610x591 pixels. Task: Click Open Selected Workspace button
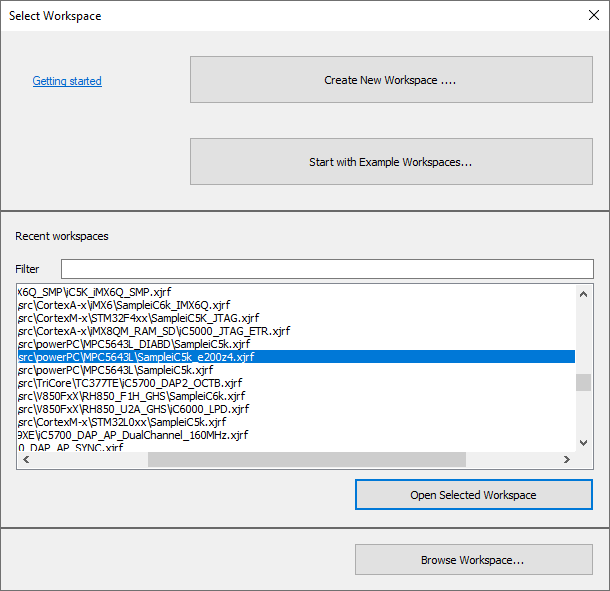[473, 495]
